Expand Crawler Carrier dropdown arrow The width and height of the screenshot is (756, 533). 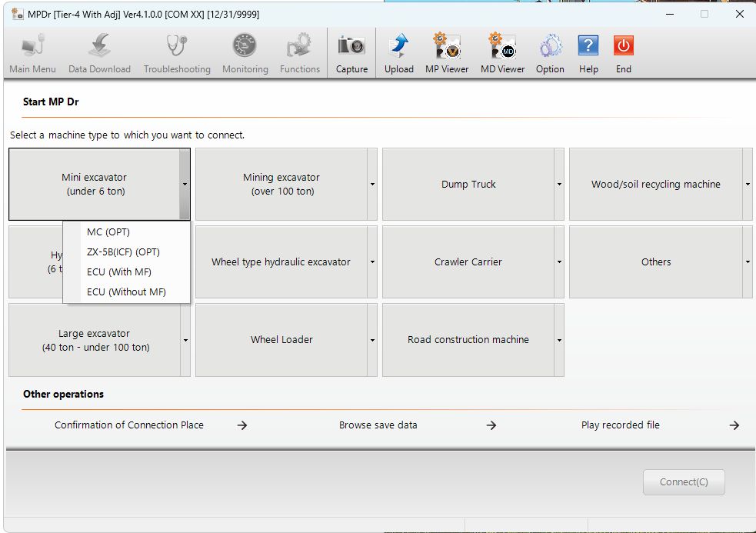click(x=559, y=262)
